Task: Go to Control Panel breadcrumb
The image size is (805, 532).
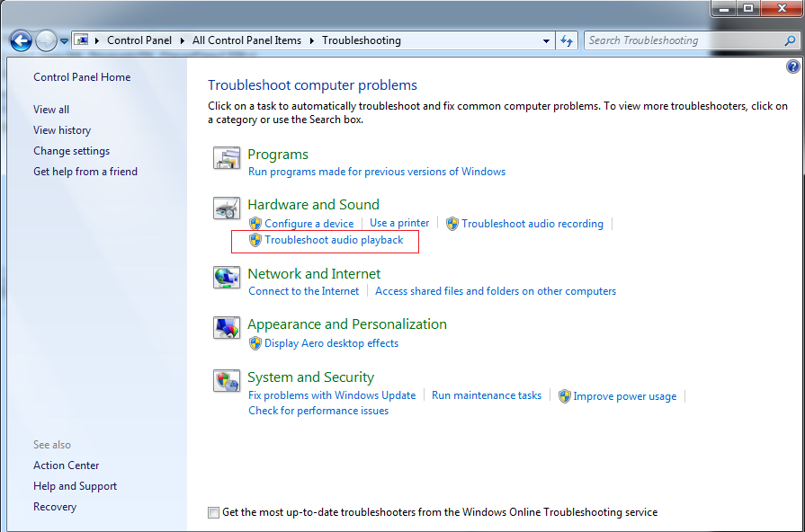Action: 139,40
